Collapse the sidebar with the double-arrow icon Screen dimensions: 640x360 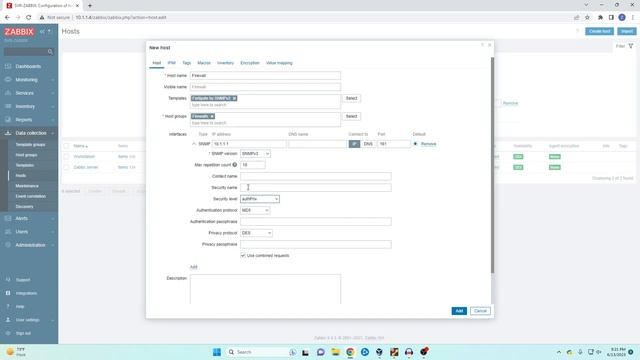tap(42, 31)
